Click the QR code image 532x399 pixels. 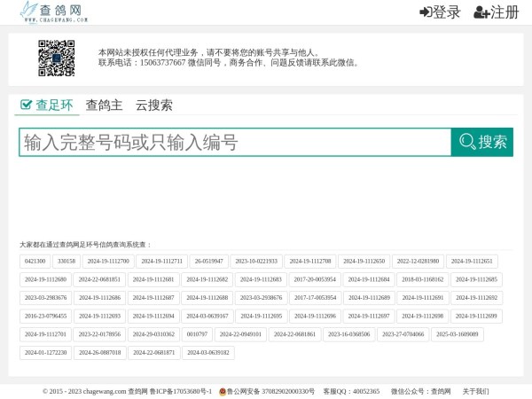pyautogui.click(x=56, y=59)
